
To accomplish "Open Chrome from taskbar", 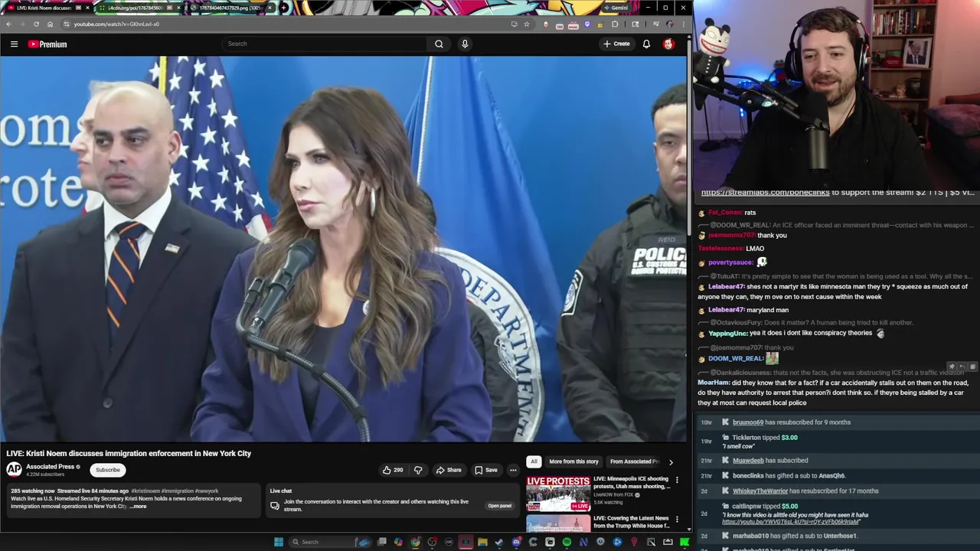I will tap(415, 542).
